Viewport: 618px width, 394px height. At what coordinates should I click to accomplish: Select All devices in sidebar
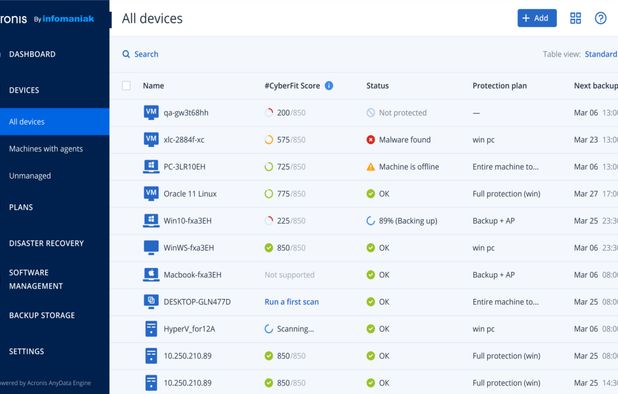pos(54,122)
